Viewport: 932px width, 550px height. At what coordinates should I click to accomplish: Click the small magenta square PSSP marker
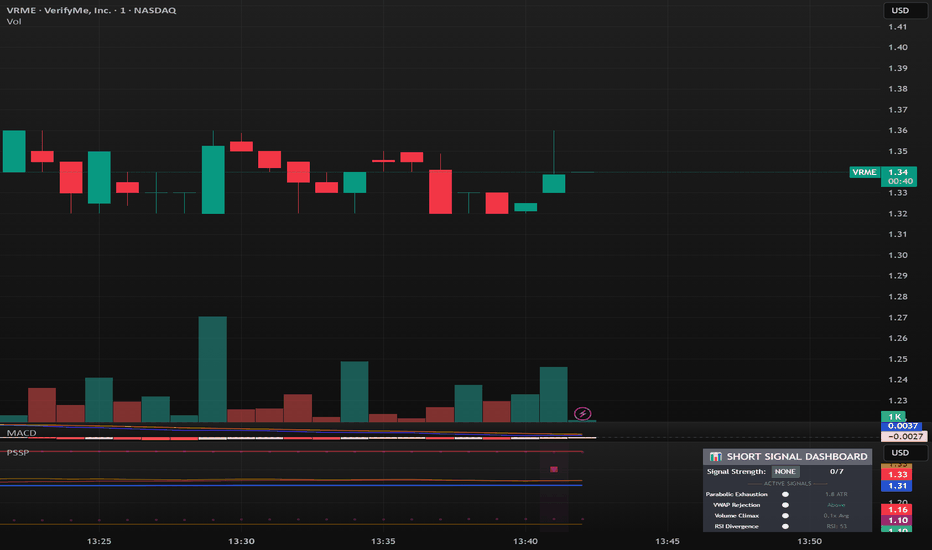554,469
